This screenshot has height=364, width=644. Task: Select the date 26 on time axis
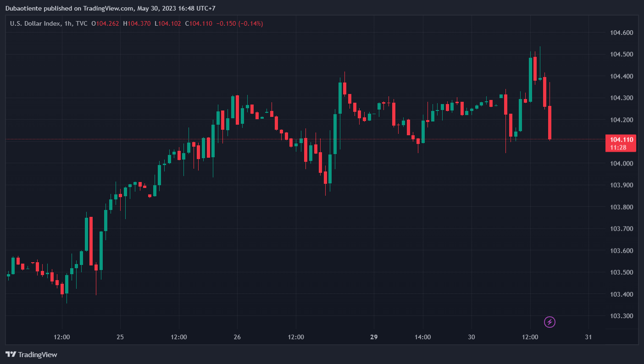pos(237,337)
